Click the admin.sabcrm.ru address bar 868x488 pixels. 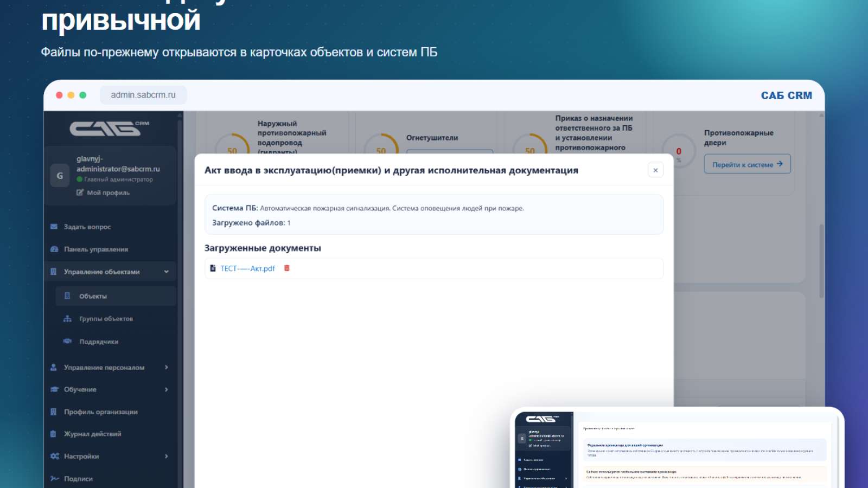tap(143, 95)
